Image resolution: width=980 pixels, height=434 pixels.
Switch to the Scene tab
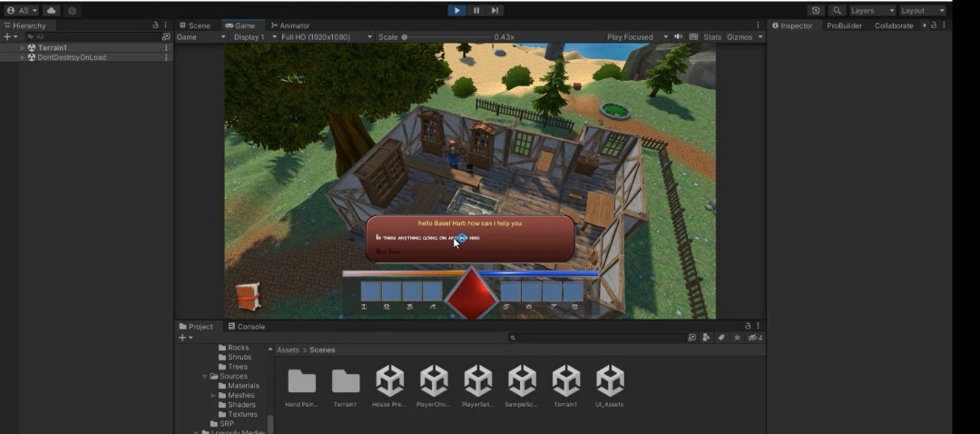[x=195, y=25]
